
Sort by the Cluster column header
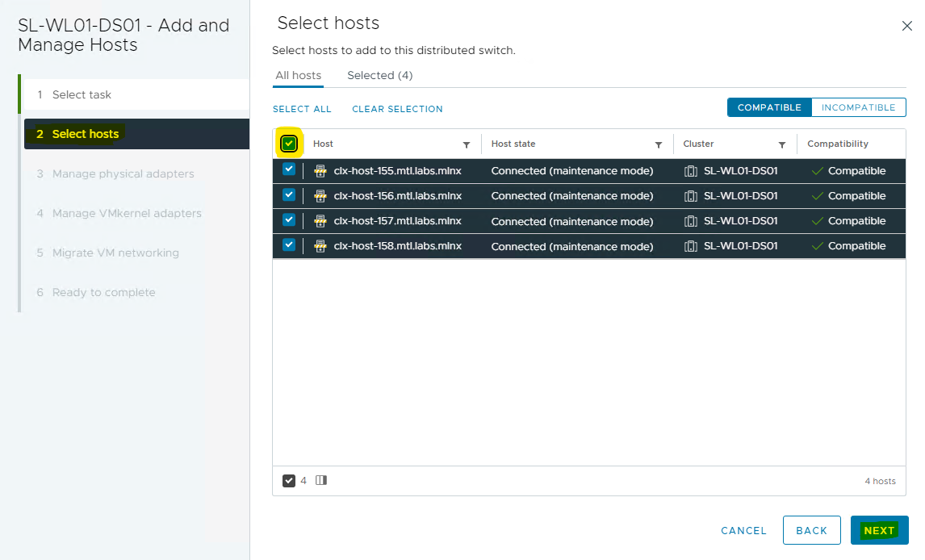pos(698,144)
